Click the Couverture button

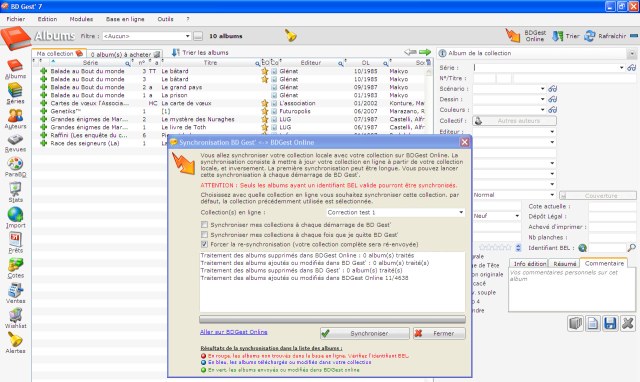click(598, 195)
